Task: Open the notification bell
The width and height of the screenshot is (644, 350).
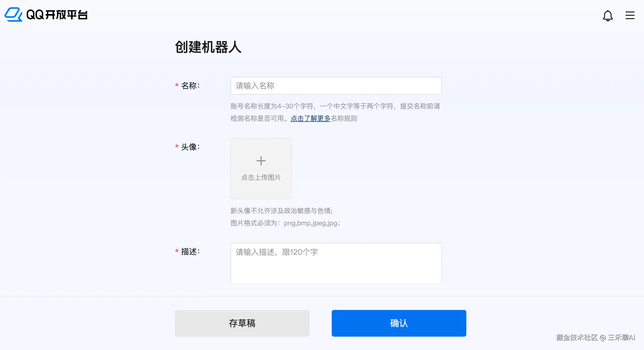Action: coord(608,16)
